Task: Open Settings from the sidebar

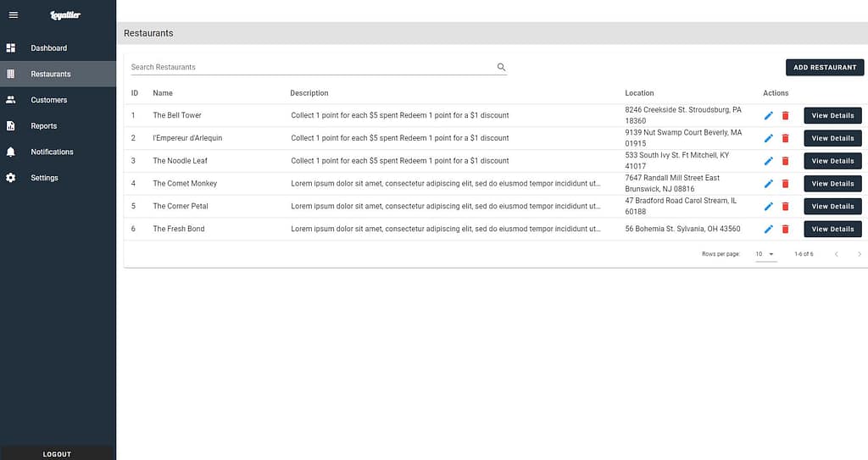Action: tap(44, 178)
